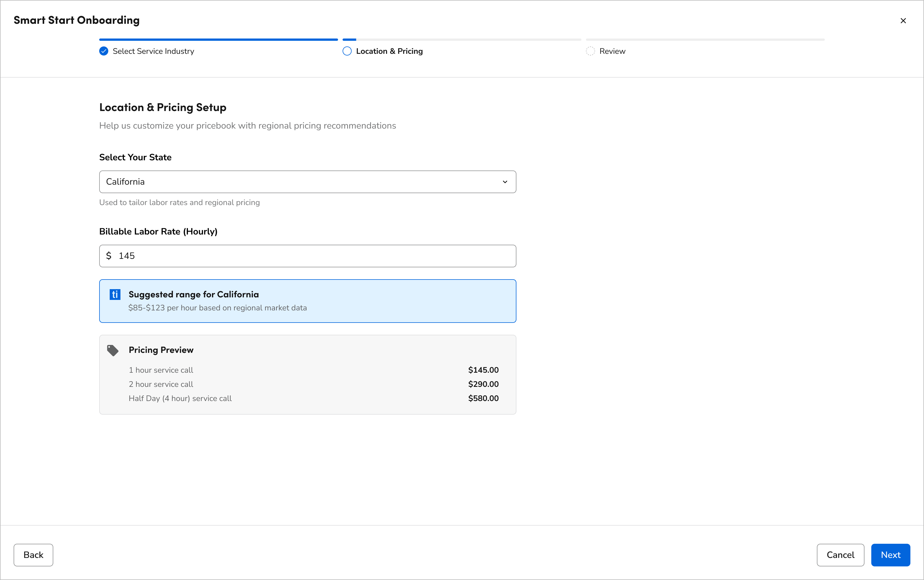
Task: Click the Select Your State label
Action: tap(135, 157)
